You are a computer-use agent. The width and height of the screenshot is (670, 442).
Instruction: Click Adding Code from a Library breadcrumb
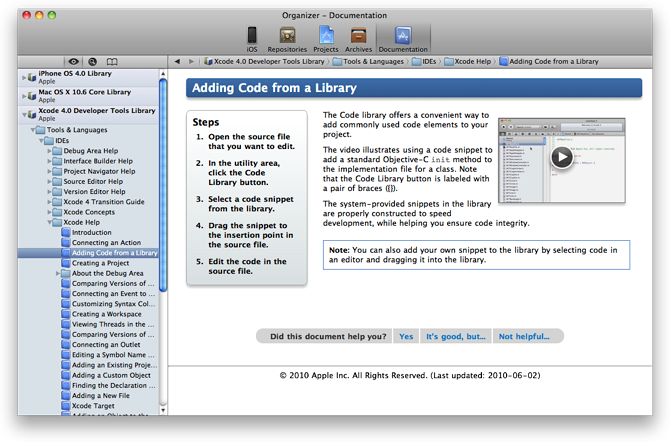[549, 62]
